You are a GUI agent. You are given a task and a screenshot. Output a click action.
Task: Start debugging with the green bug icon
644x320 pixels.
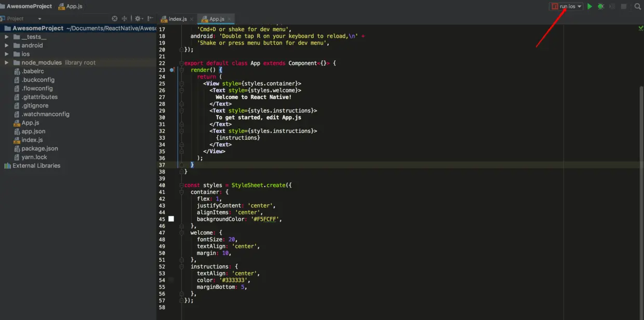point(601,6)
